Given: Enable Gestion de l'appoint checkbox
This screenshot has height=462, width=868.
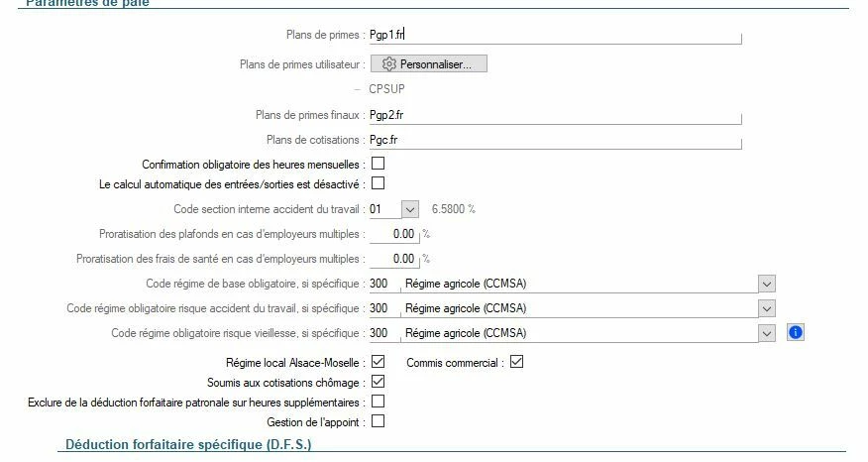Looking at the screenshot, I should click(x=378, y=421).
